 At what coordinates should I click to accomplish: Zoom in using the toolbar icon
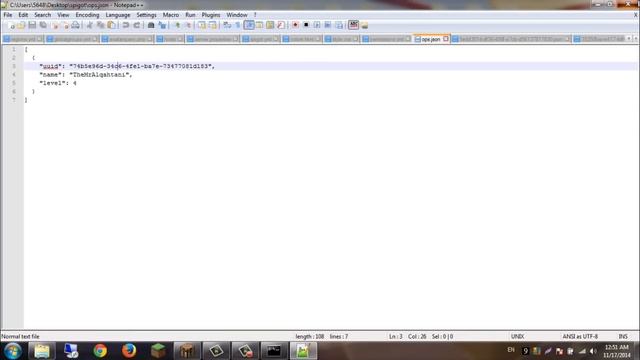tap(177, 25)
